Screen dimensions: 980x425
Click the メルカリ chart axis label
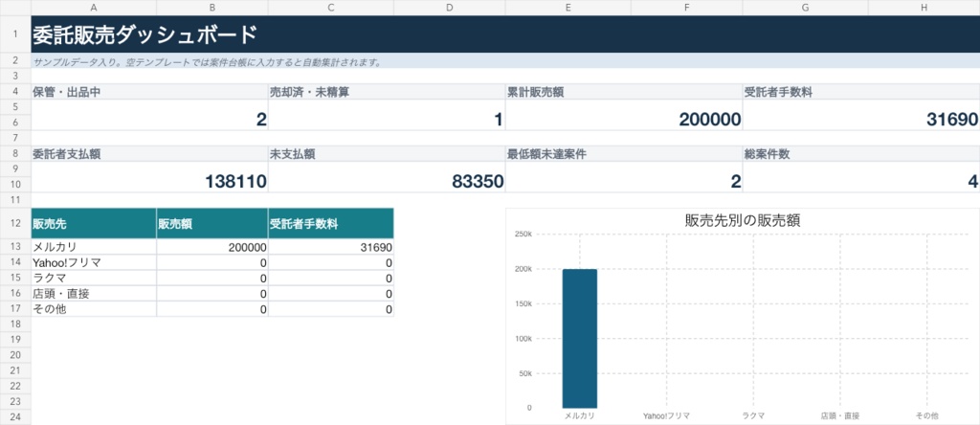coord(579,415)
